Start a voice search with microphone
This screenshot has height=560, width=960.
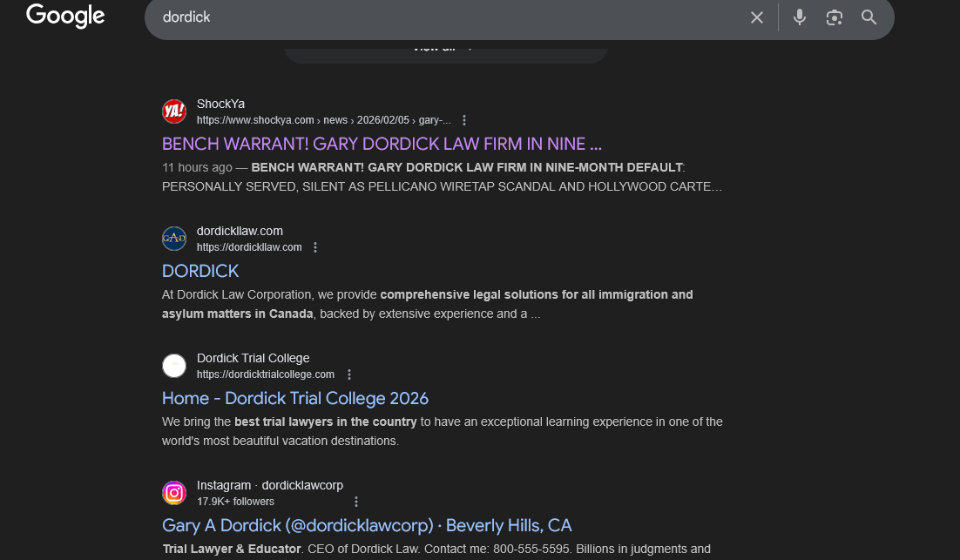[x=800, y=17]
